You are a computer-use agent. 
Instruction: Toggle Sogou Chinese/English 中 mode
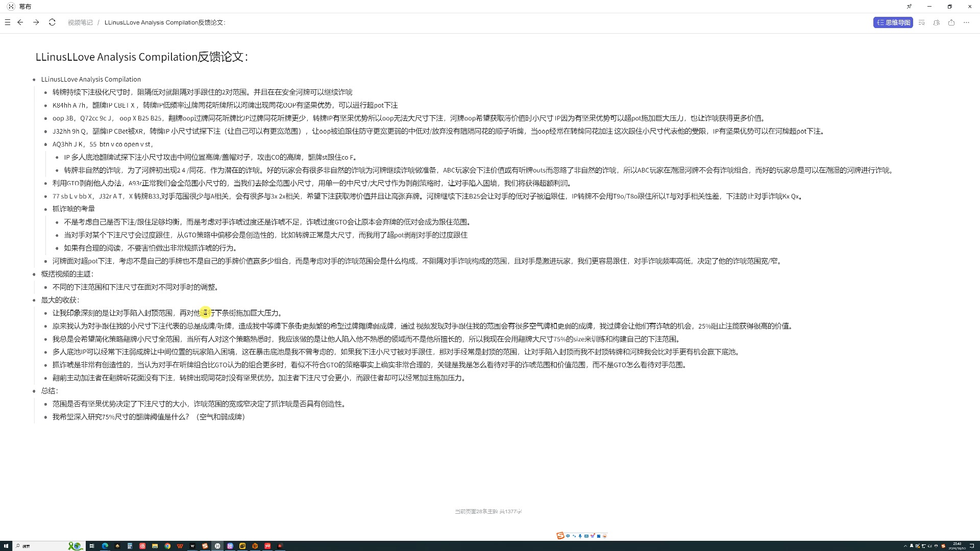568,536
